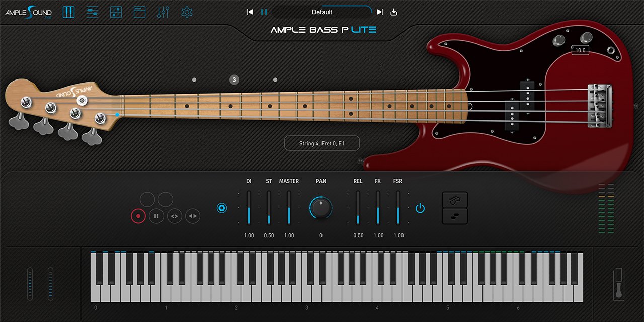The image size is (644, 322).
Task: Click the FX value 1.00
Action: pos(378,235)
